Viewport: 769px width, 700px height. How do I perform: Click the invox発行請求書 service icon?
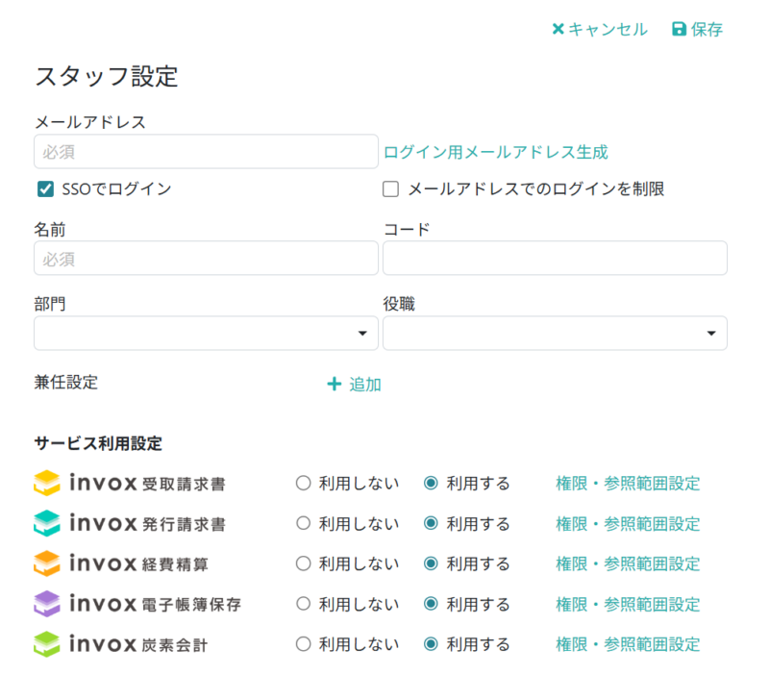pos(45,524)
